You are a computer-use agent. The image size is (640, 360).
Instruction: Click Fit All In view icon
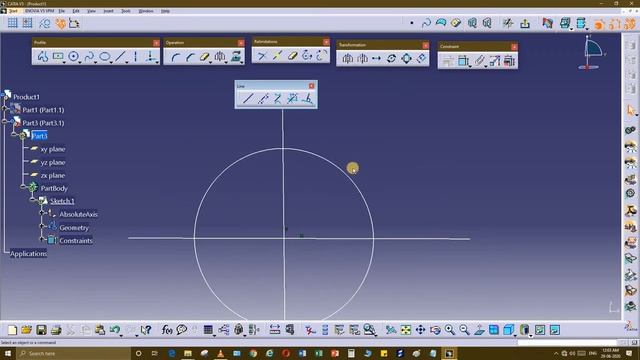tap(406, 330)
